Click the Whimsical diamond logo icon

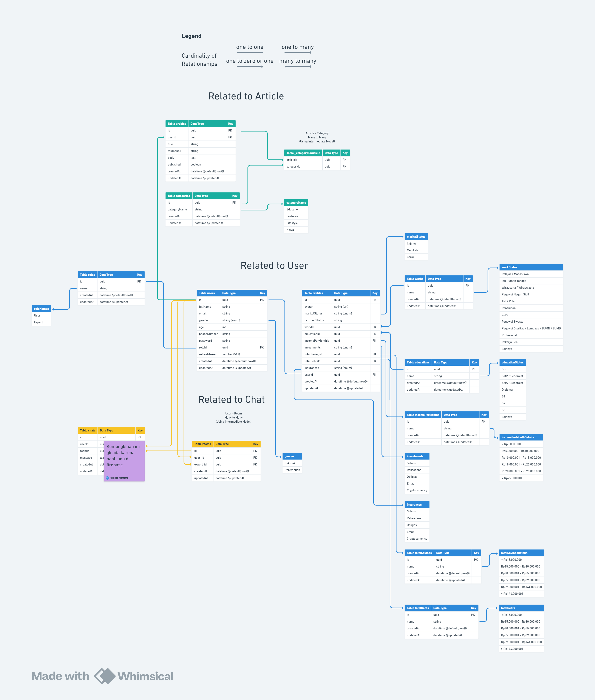(105, 676)
